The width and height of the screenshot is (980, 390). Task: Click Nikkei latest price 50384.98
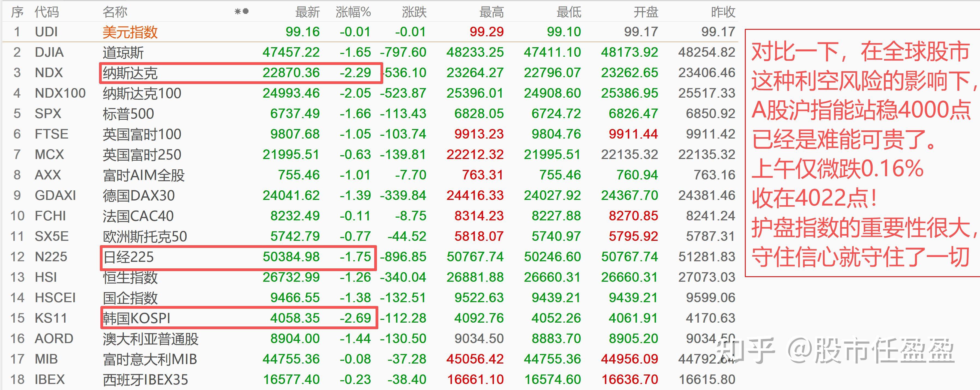coord(291,257)
